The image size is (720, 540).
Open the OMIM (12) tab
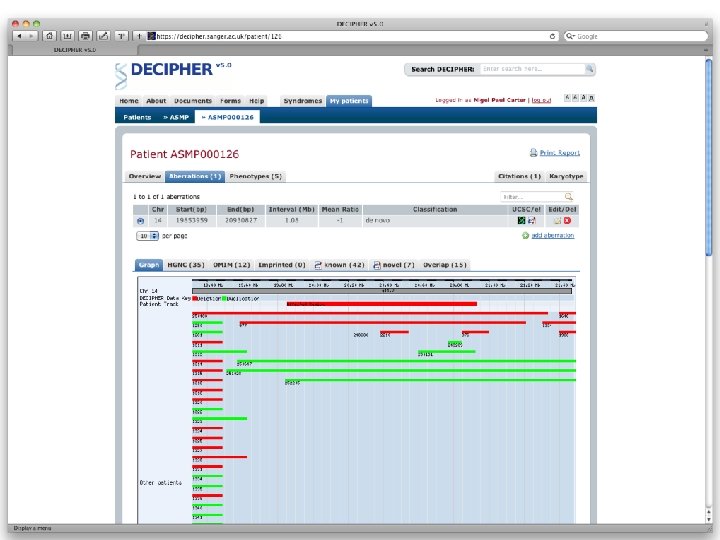[232, 265]
